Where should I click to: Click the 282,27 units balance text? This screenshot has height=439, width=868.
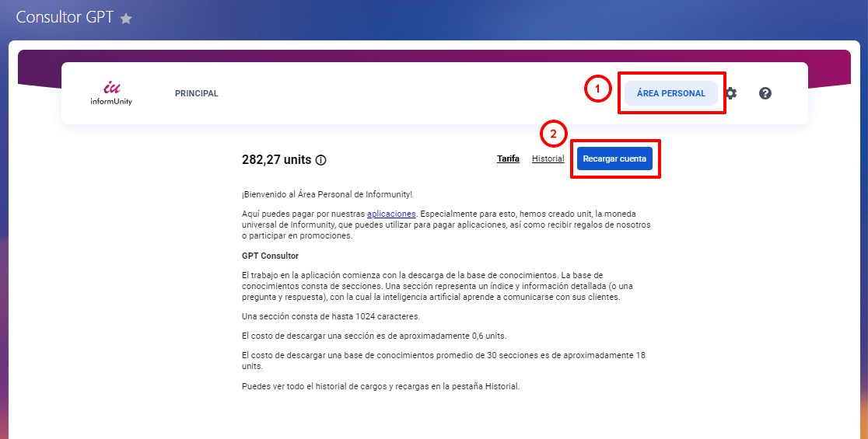point(276,160)
